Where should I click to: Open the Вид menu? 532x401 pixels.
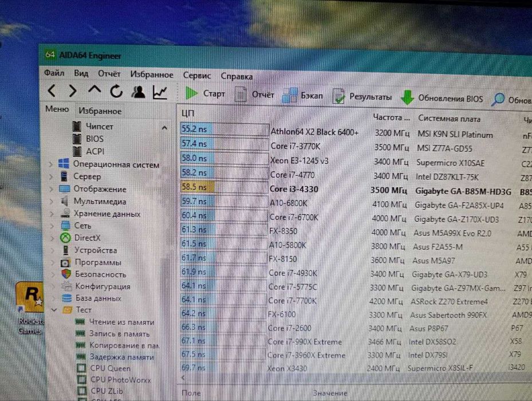(x=81, y=73)
